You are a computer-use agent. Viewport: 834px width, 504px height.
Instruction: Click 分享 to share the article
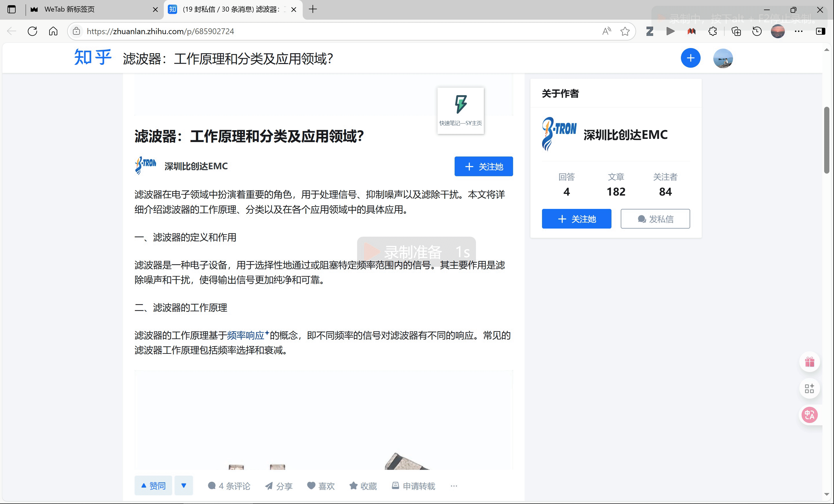tap(279, 486)
